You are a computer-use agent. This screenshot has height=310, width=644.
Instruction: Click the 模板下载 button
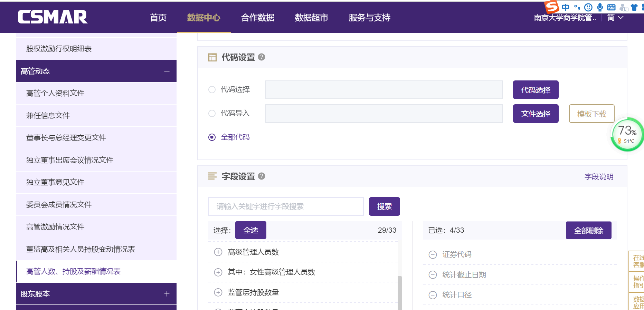(x=592, y=114)
